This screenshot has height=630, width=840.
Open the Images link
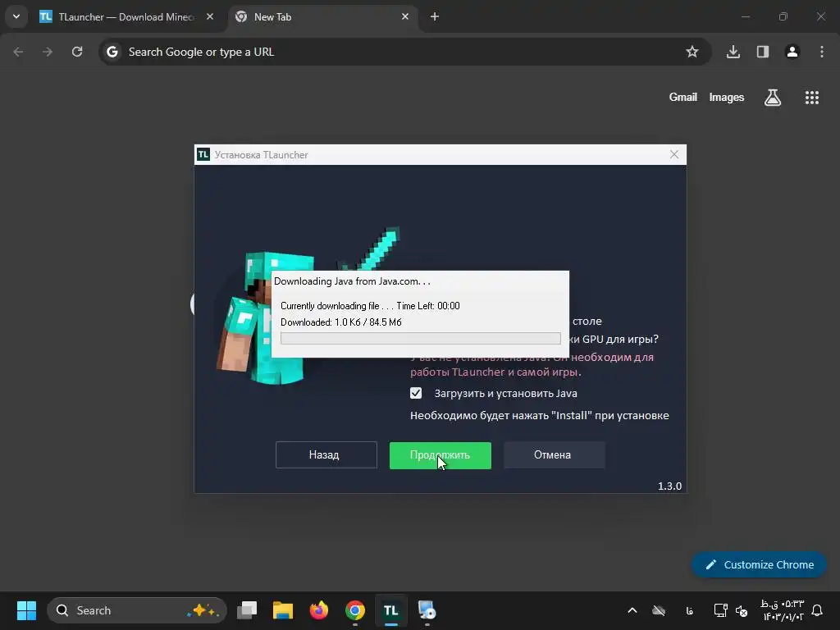click(727, 97)
